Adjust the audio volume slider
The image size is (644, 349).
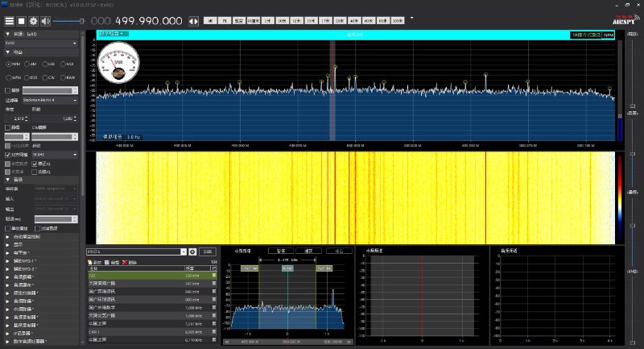pos(68,21)
